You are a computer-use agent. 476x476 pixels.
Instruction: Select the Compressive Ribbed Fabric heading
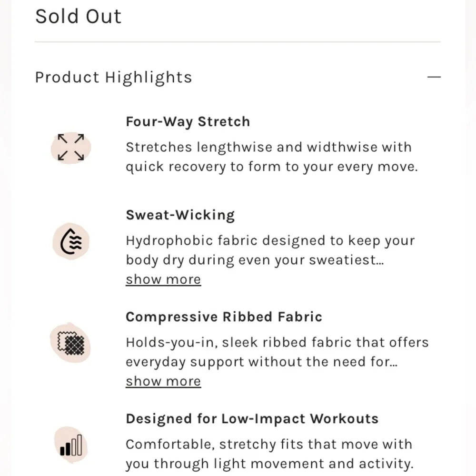pos(224,317)
